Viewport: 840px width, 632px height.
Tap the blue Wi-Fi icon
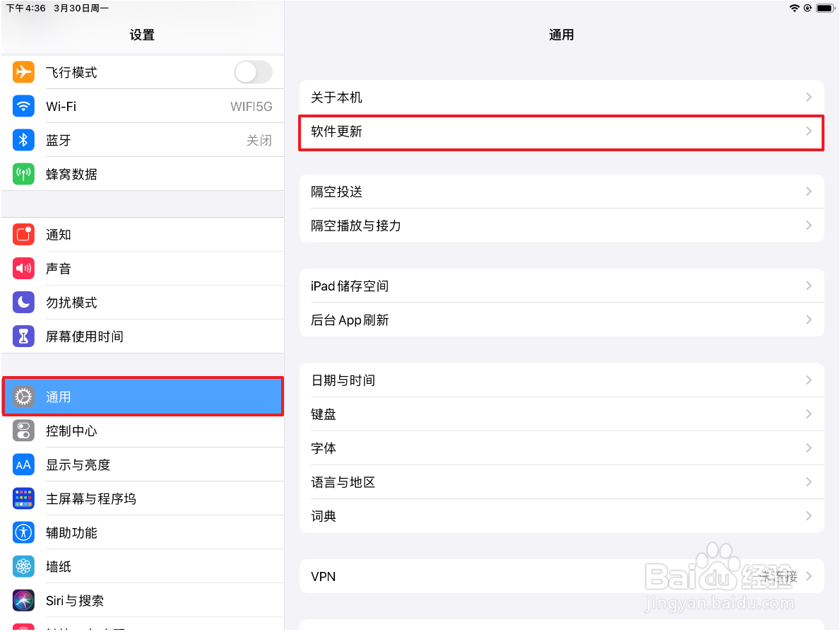23,106
